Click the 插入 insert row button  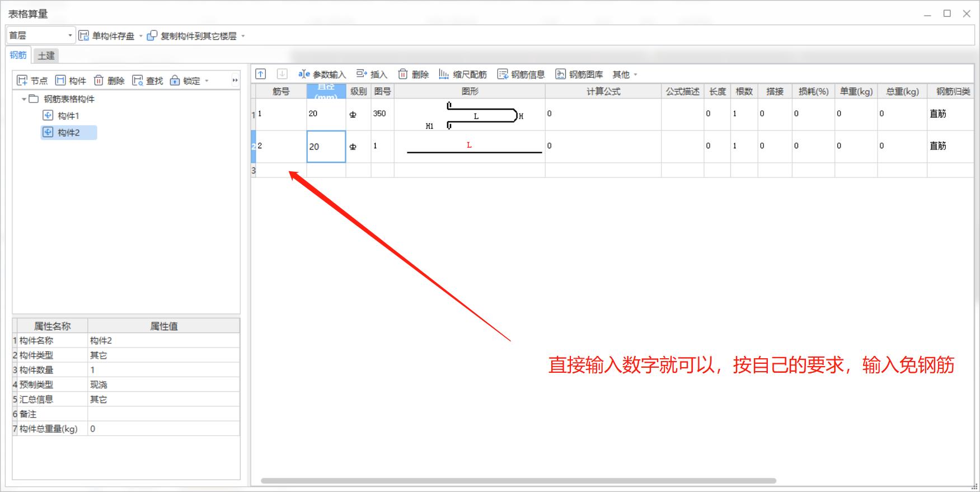click(x=372, y=74)
